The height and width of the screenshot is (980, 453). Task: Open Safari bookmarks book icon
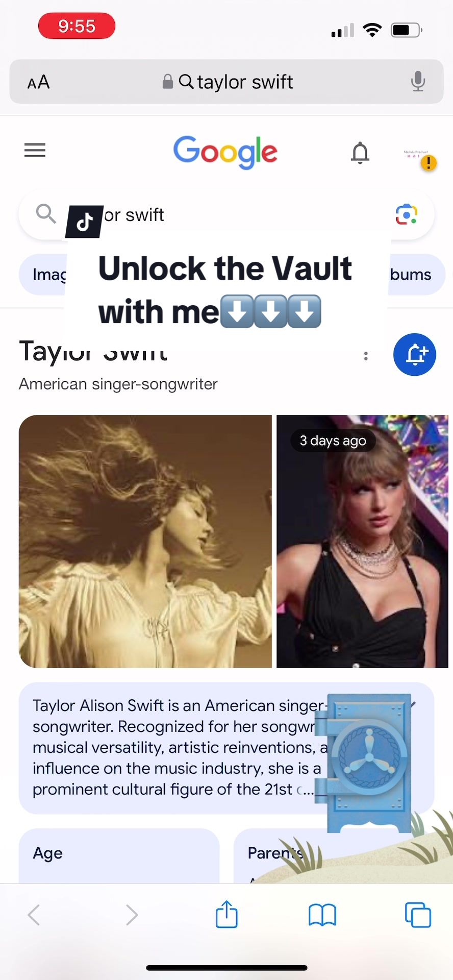tap(322, 915)
